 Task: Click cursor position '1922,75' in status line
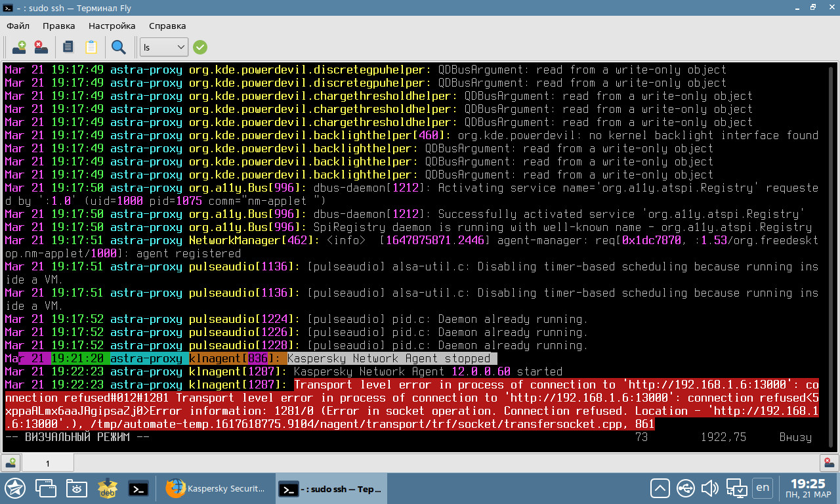point(723,437)
